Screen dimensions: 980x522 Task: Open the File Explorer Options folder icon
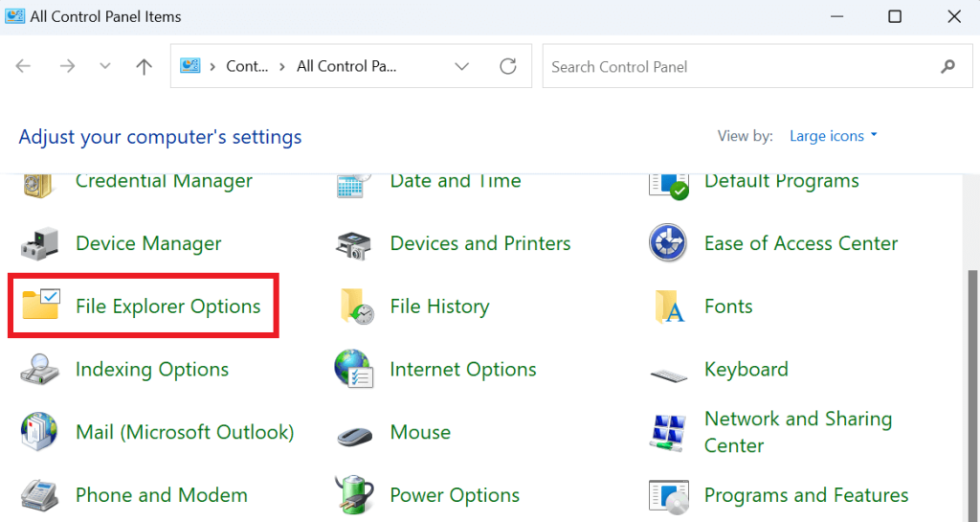pos(40,305)
